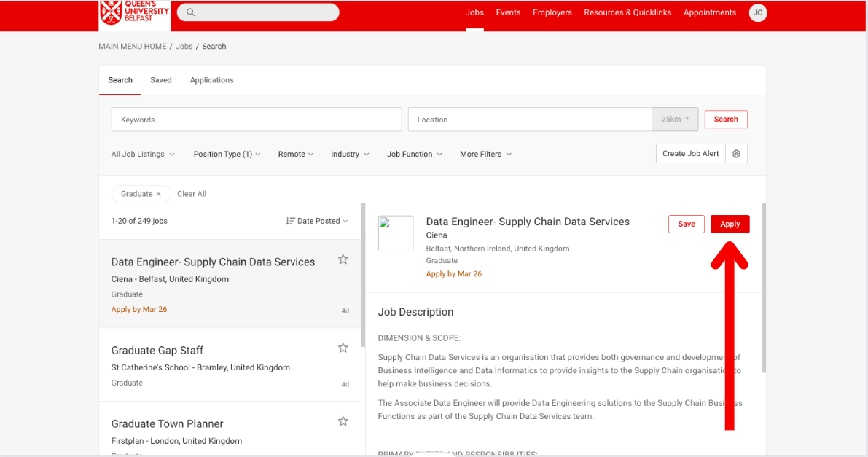Screen dimensions: 868x457
Task: Star the Graduate Town Planner listing
Action: click(x=343, y=421)
